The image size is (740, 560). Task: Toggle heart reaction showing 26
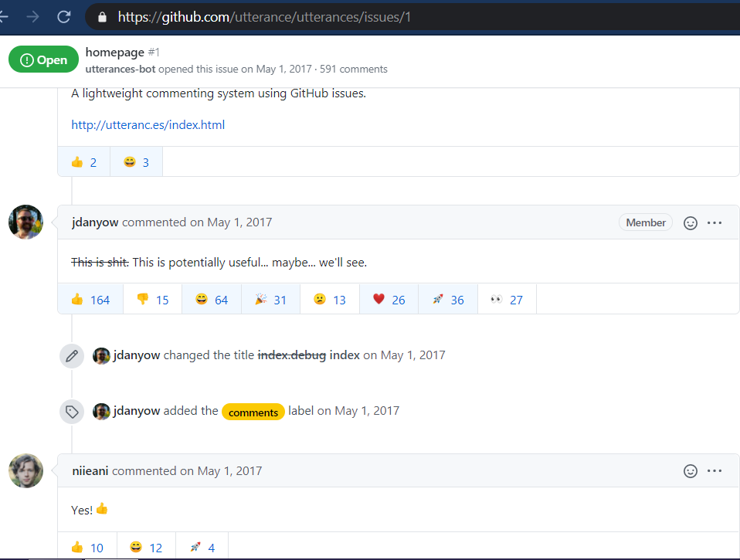pyautogui.click(x=389, y=299)
